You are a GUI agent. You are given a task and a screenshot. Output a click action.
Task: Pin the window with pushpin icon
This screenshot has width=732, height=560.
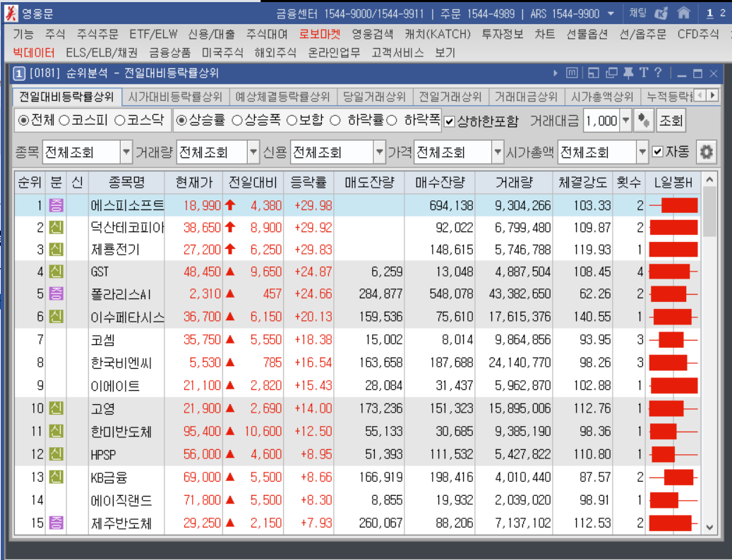[x=628, y=73]
